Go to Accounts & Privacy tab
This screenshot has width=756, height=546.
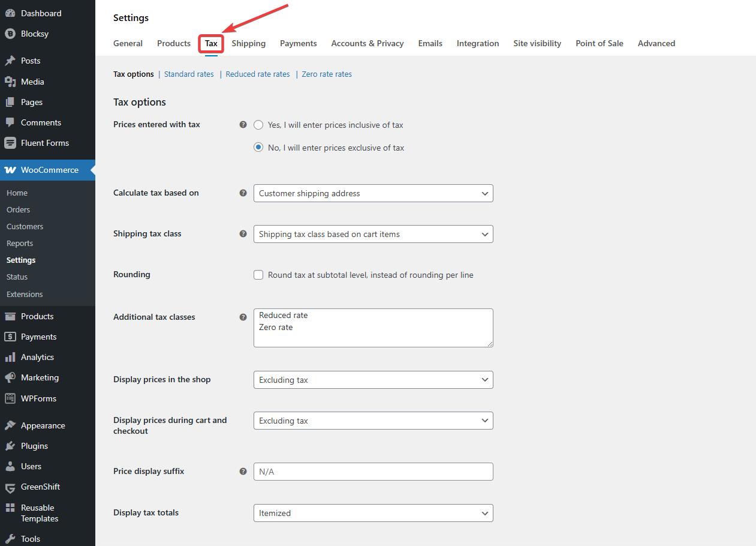pos(368,43)
